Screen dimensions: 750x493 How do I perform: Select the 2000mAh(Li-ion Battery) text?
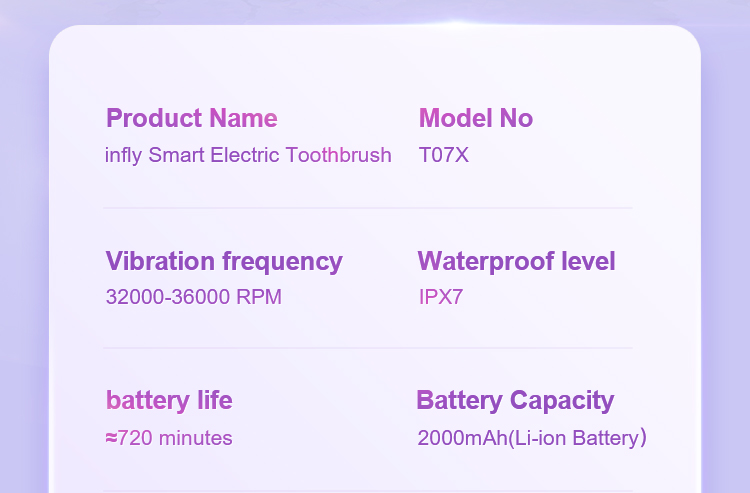(x=532, y=438)
